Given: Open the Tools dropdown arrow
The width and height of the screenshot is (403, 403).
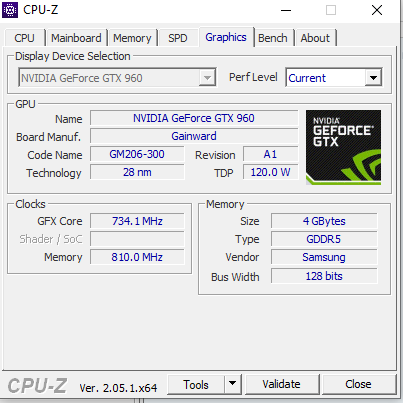Looking at the screenshot, I should tap(233, 384).
